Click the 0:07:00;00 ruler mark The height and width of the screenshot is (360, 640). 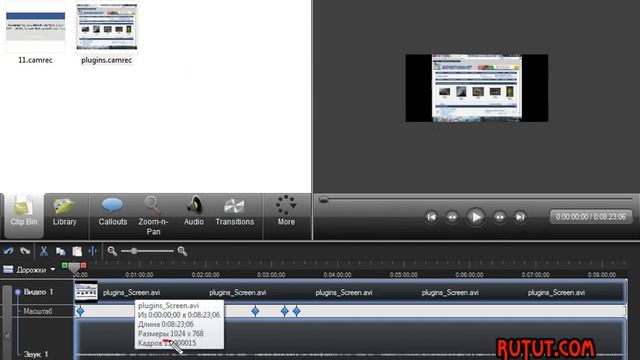tap(536, 275)
